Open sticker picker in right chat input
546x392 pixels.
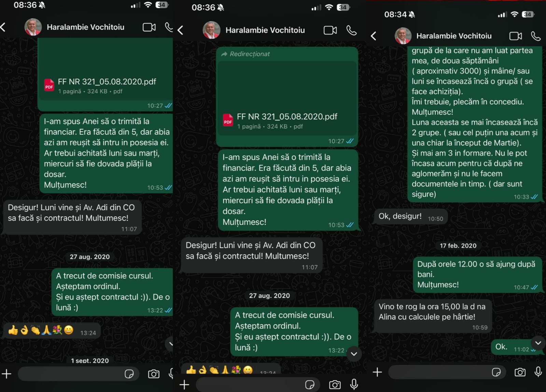(496, 372)
